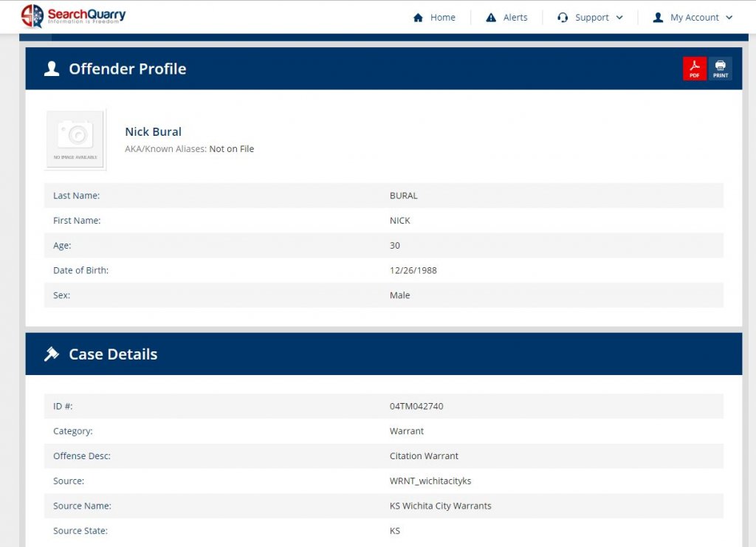The image size is (756, 547).
Task: Click the Alerts warning triangle icon
Action: click(491, 18)
